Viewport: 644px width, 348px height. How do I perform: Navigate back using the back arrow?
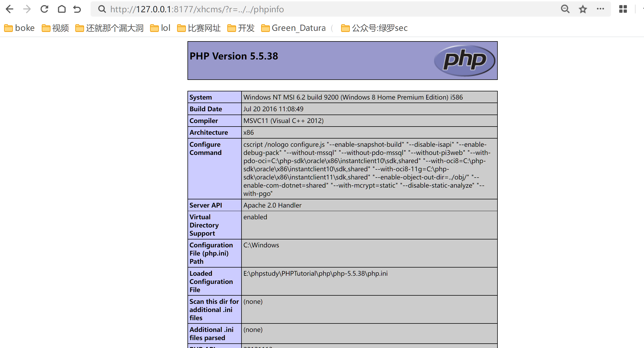click(x=10, y=9)
